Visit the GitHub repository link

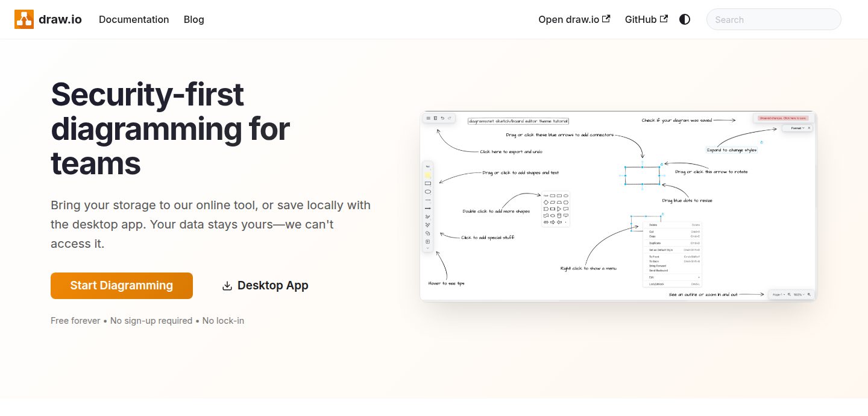[x=646, y=19]
